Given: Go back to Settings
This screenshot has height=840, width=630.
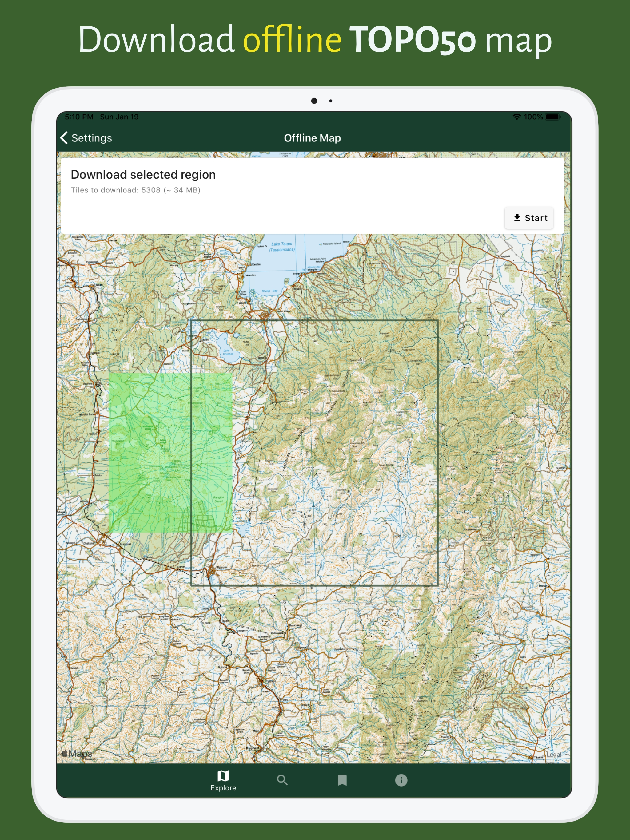Looking at the screenshot, I should [86, 138].
